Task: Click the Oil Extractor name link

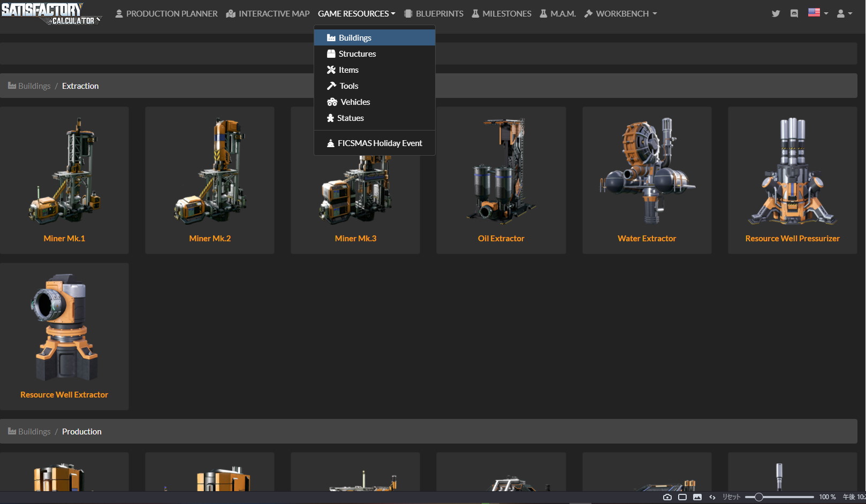Action: coord(501,238)
